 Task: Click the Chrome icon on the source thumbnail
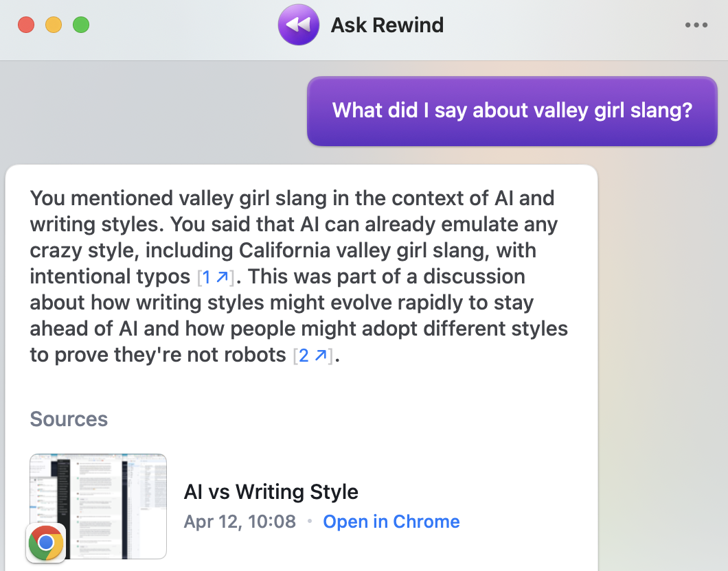(x=46, y=542)
